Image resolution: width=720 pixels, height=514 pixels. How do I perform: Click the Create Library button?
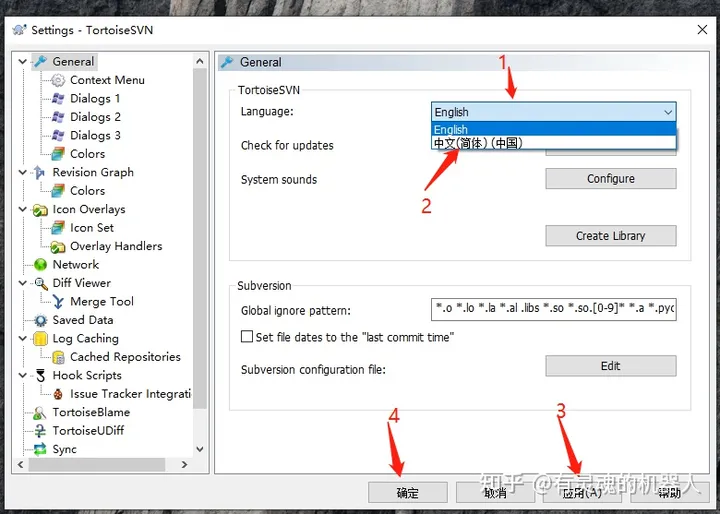(x=610, y=236)
